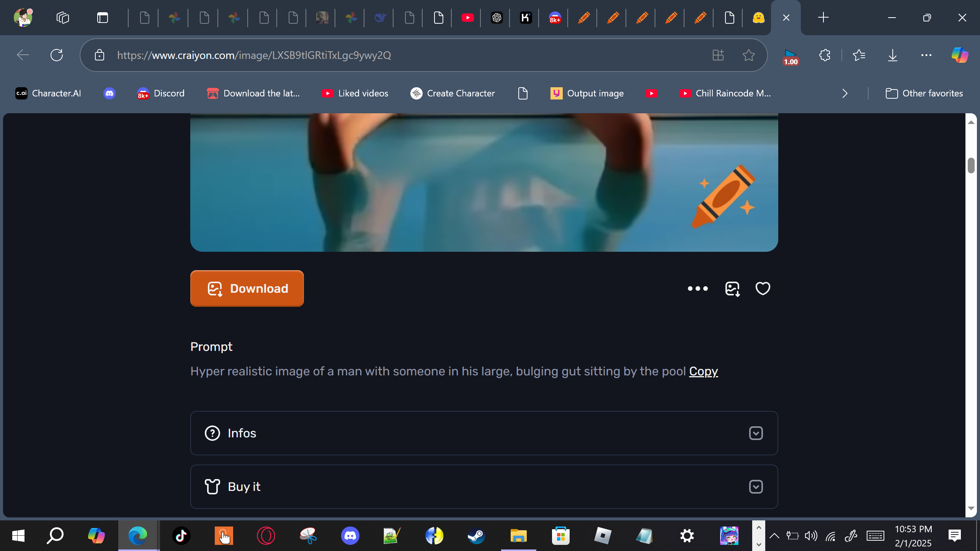Click the heart icon to like the image
Image resolution: width=980 pixels, height=551 pixels.
(763, 289)
